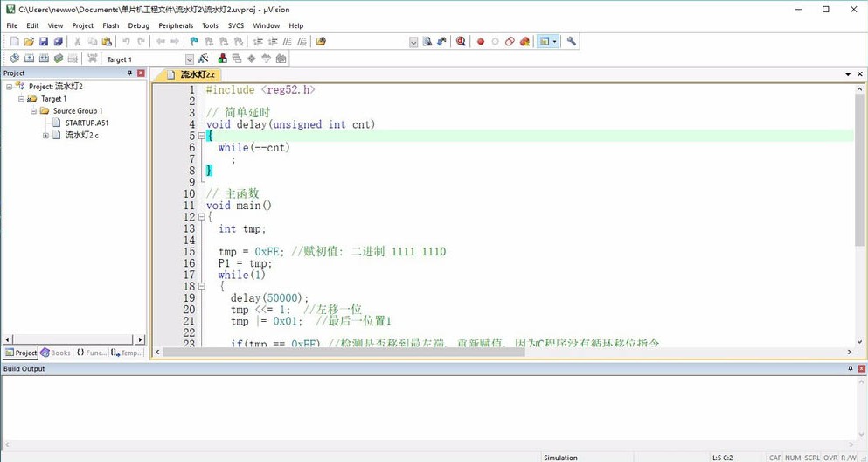
Task: Toggle the Project Window view button
Action: pyautogui.click(x=545, y=41)
